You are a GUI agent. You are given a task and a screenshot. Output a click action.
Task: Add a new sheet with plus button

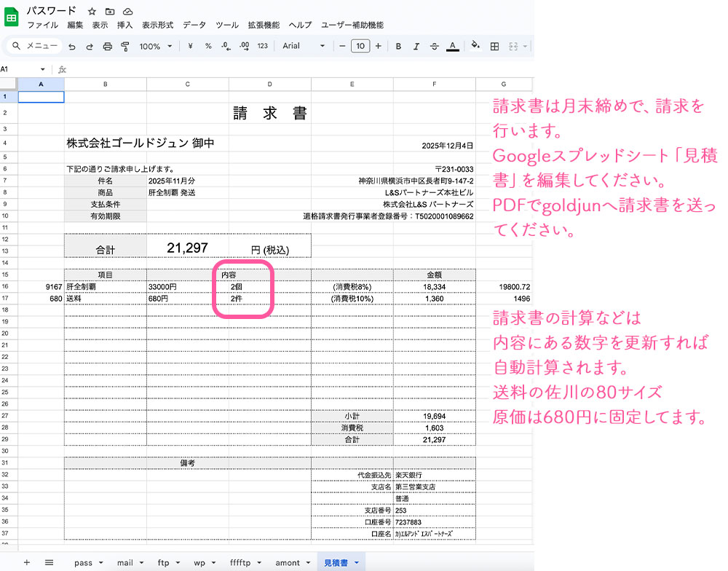pos(27,562)
